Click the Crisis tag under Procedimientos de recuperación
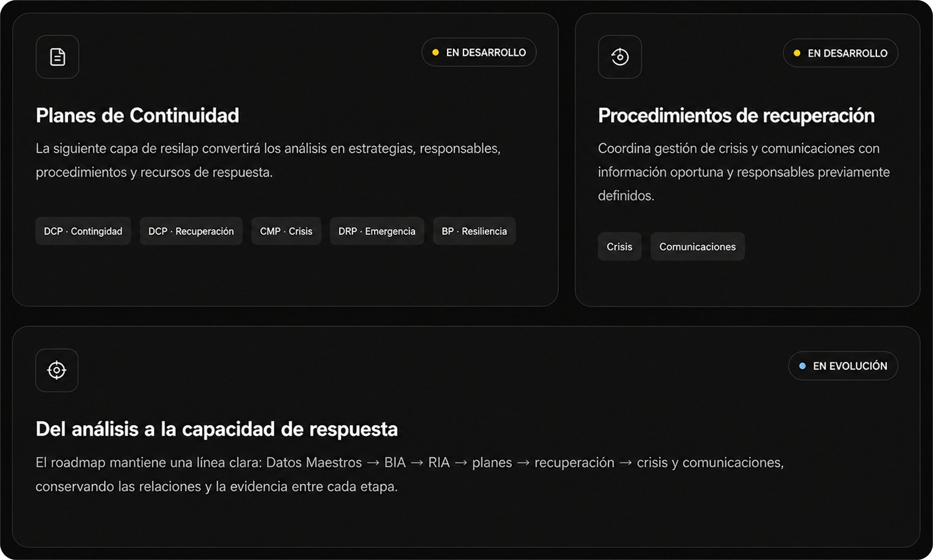 [x=619, y=246]
